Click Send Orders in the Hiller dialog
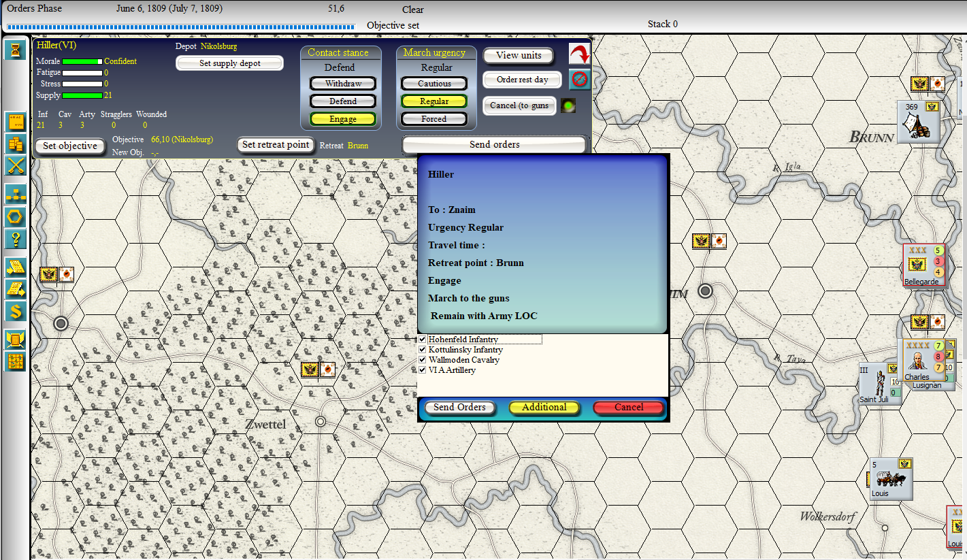 tap(459, 408)
